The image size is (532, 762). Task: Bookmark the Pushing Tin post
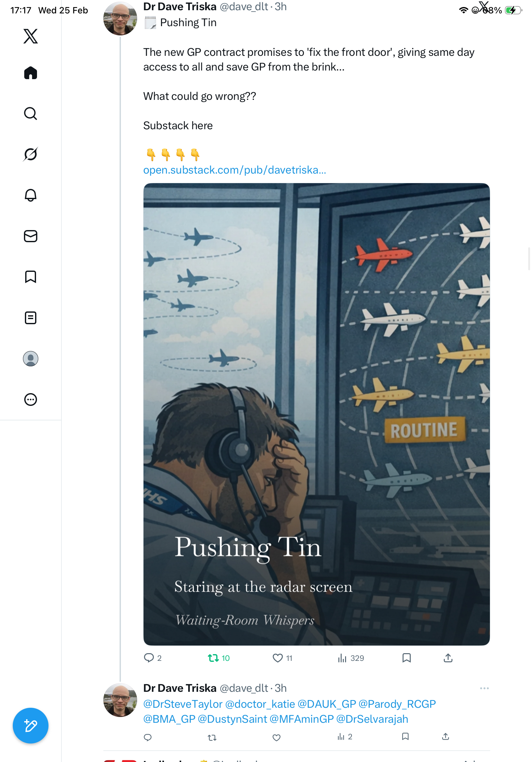407,658
